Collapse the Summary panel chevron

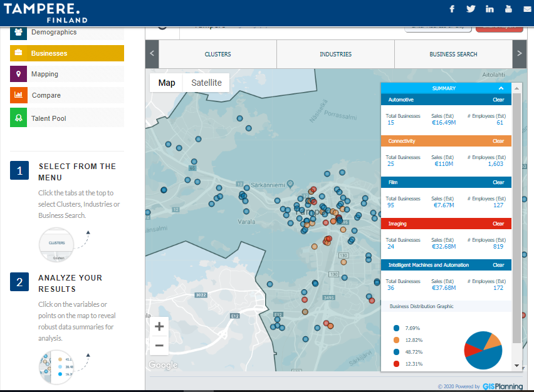[501, 88]
